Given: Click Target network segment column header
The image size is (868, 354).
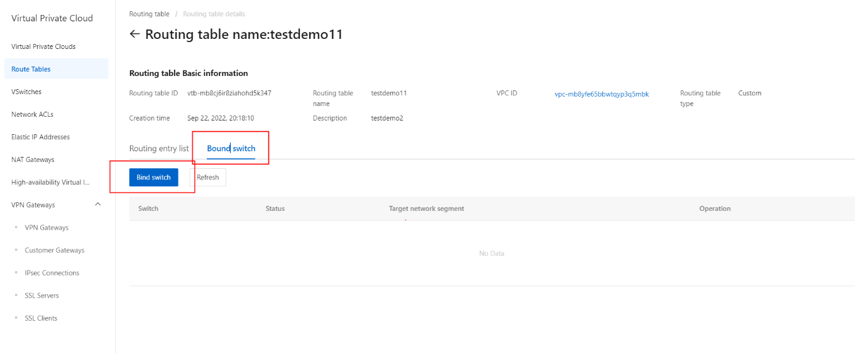Looking at the screenshot, I should pyautogui.click(x=427, y=208).
